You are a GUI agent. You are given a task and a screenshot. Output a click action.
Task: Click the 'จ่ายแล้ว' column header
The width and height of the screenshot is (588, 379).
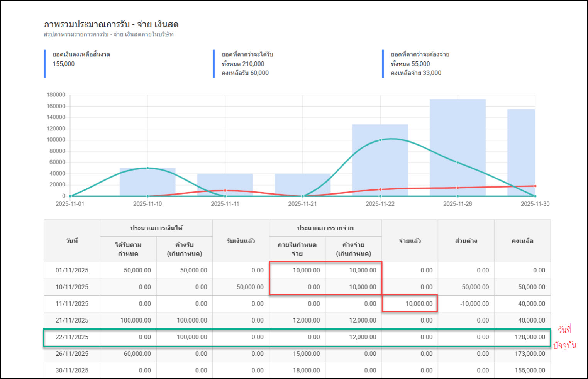(410, 241)
